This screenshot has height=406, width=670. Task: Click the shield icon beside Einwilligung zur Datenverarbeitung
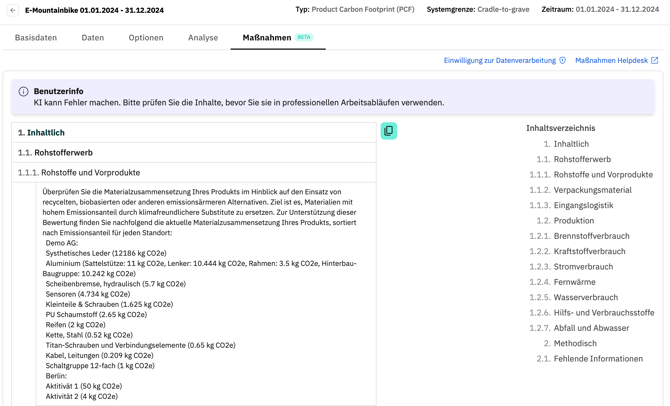562,61
